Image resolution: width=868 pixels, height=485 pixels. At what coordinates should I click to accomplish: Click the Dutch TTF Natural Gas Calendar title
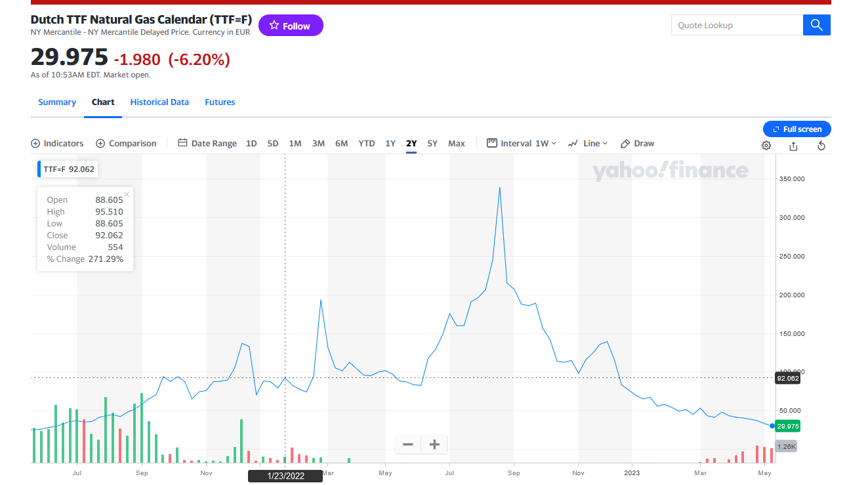coord(141,20)
